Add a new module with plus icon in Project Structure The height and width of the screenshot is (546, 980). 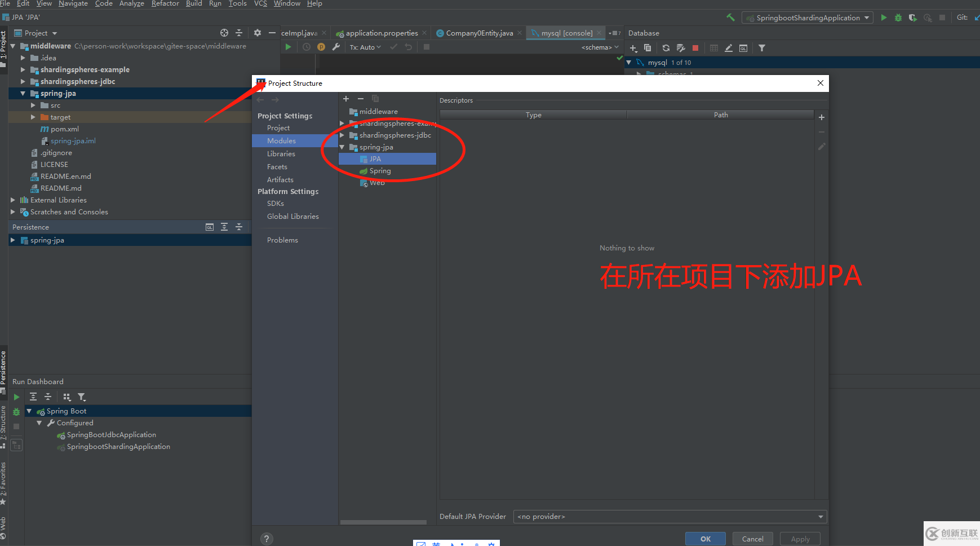[x=346, y=99]
